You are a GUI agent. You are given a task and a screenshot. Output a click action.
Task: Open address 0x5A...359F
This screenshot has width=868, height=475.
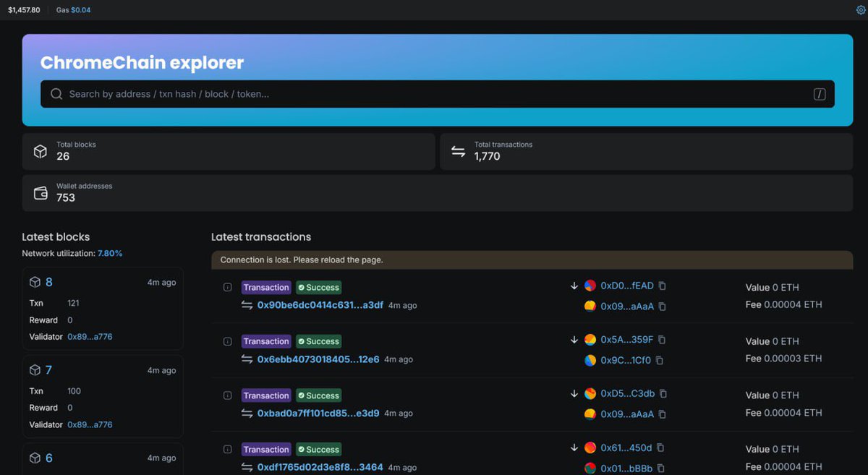[626, 340]
